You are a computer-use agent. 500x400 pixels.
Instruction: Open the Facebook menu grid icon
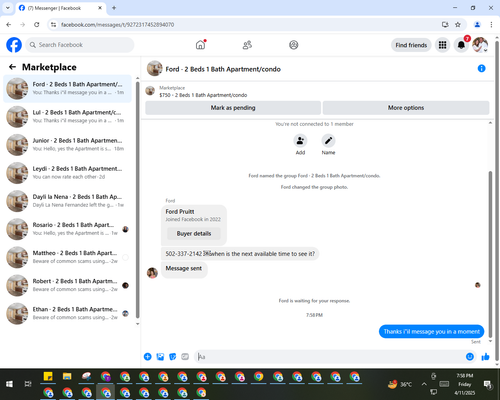click(442, 45)
